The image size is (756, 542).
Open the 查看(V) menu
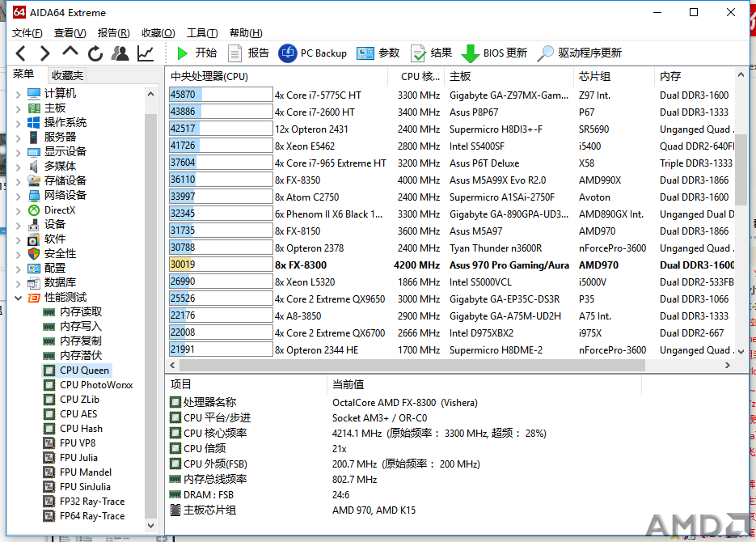(x=70, y=33)
